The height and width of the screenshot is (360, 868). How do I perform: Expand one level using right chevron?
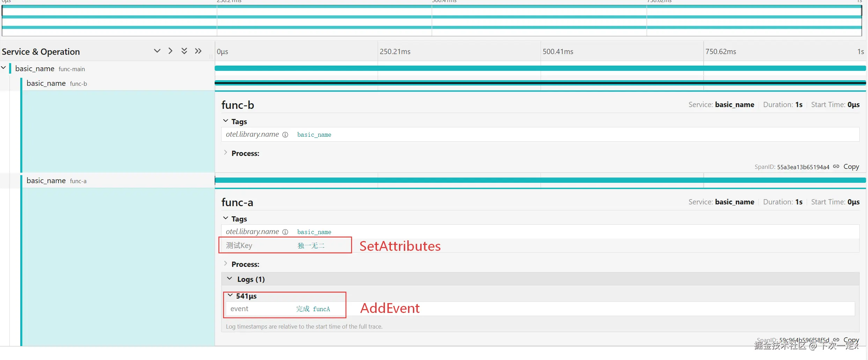[170, 51]
